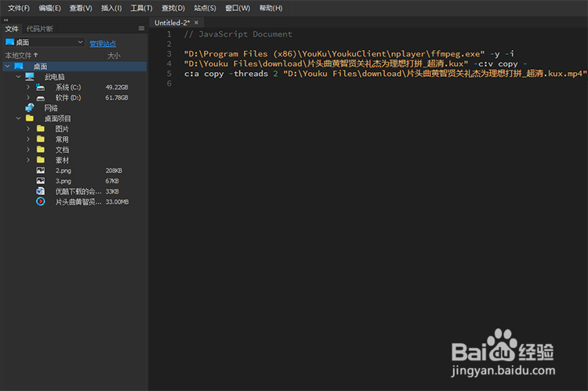Select 网络 in the file tree
Viewport: 588px width, 391px height.
pyautogui.click(x=51, y=108)
